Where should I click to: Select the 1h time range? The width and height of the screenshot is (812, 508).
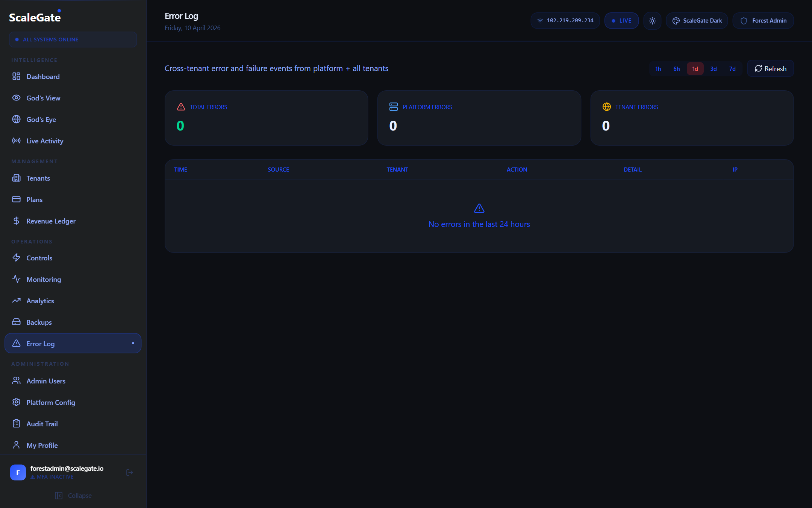[658, 68]
